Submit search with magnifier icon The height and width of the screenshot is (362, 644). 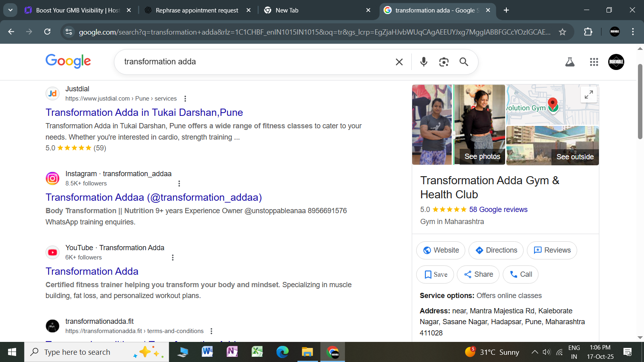[x=464, y=62]
